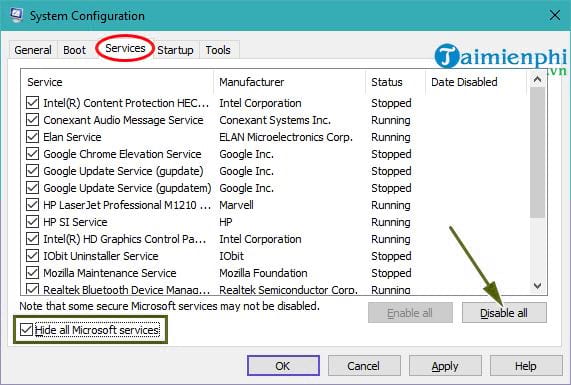This screenshot has width=571, height=385.
Task: Uncheck Google Chrome Elevation Service
Action: click(x=32, y=154)
